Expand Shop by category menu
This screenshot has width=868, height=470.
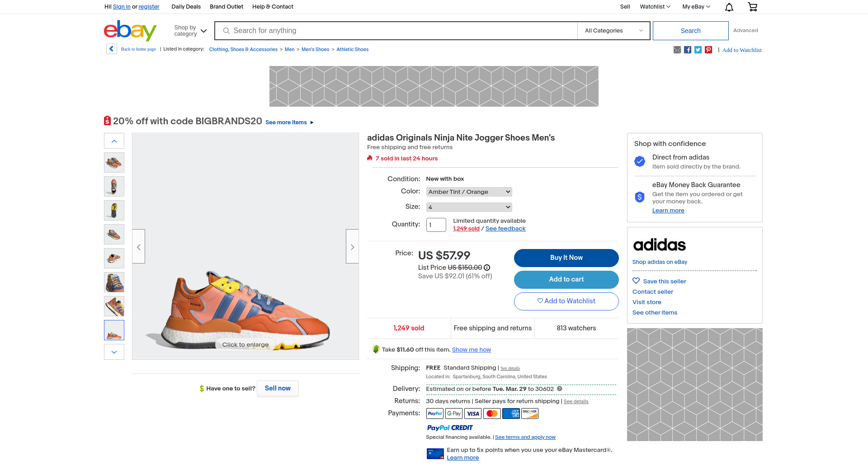190,31
